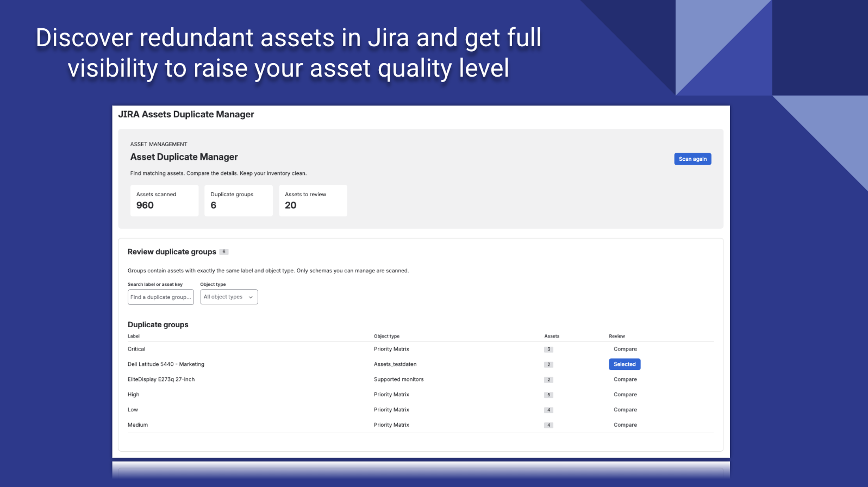This screenshot has width=868, height=487.
Task: Click the Assets_testdaten object type cell
Action: 395,364
